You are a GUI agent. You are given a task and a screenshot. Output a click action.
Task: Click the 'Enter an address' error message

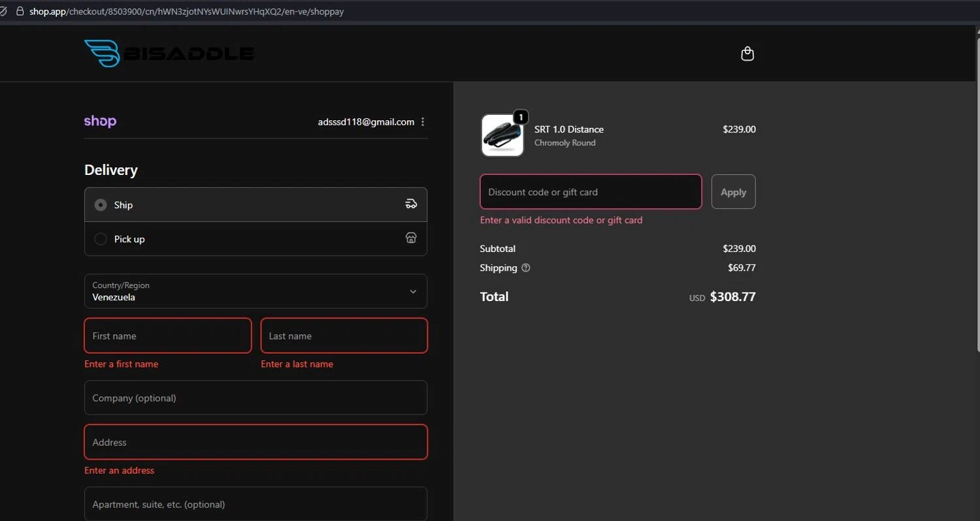(x=120, y=471)
